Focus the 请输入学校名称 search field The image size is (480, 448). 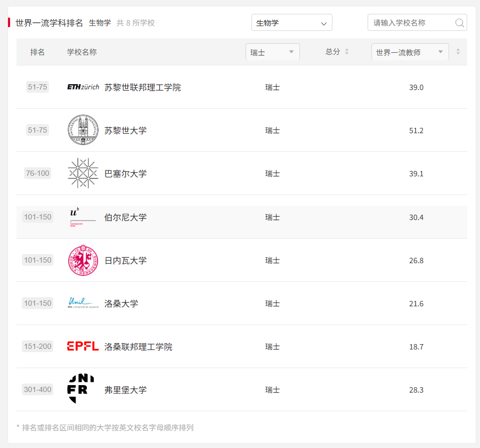417,23
